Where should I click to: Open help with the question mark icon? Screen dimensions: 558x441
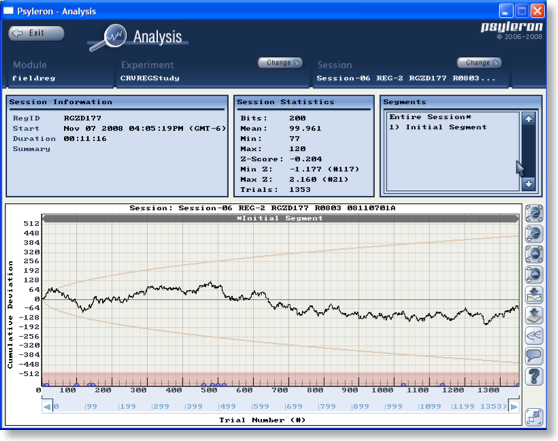534,376
